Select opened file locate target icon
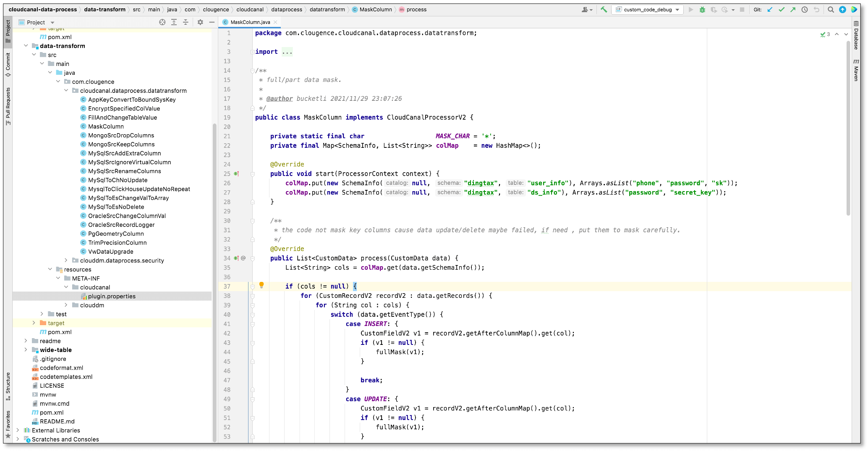 coord(162,22)
